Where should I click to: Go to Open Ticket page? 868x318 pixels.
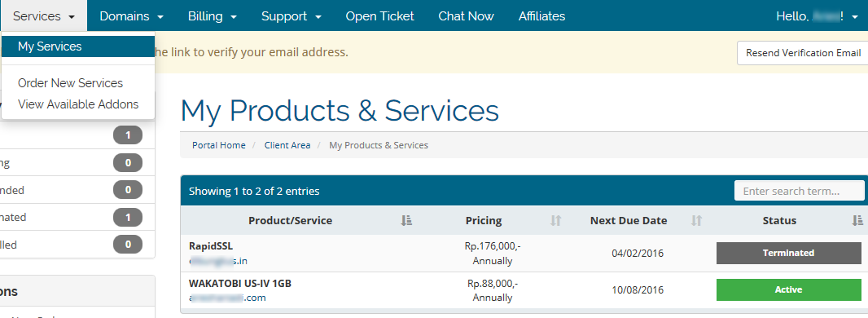pyautogui.click(x=379, y=16)
